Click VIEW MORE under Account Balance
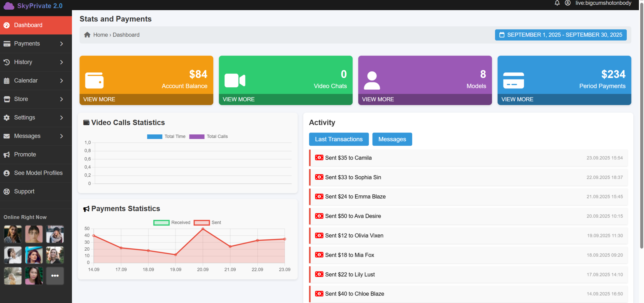Image resolution: width=644 pixels, height=303 pixels. click(x=99, y=99)
